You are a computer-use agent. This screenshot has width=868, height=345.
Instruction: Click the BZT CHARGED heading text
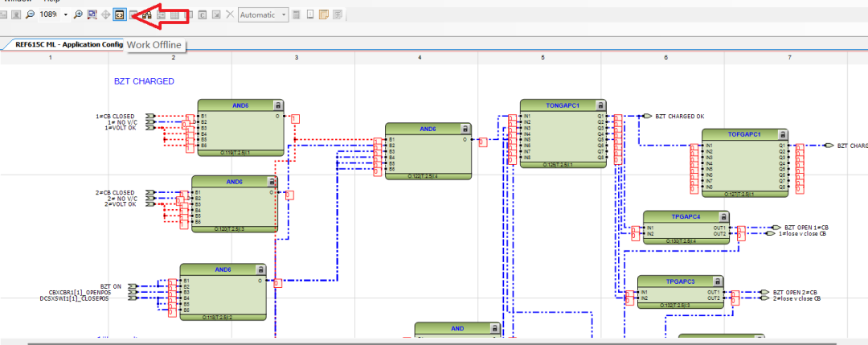pyautogui.click(x=144, y=81)
